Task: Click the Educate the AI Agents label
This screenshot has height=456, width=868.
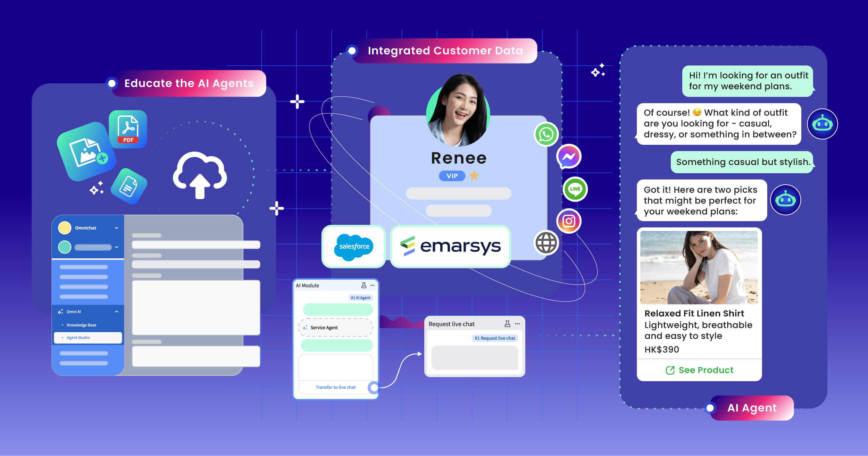Action: tap(189, 83)
